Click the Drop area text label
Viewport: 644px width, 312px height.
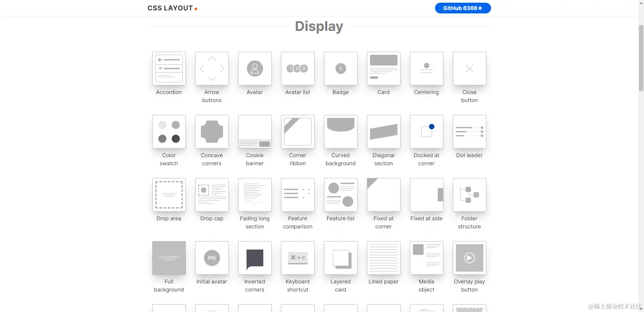pyautogui.click(x=169, y=218)
